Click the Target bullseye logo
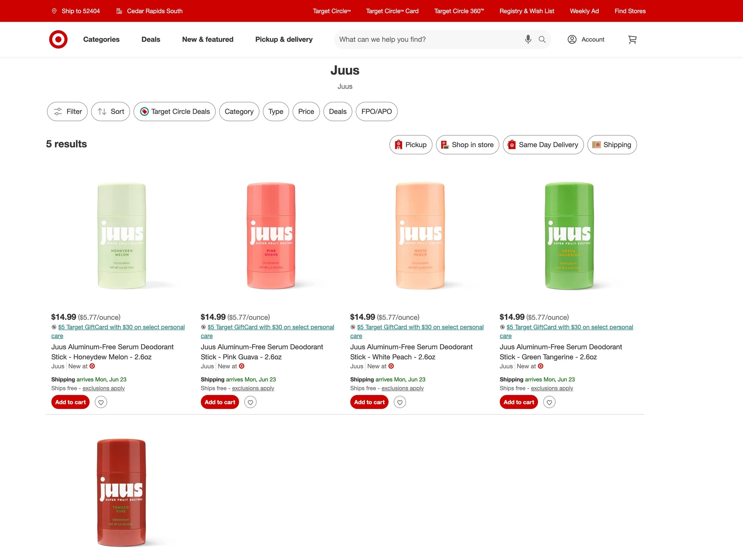The image size is (743, 560). pos(58,39)
